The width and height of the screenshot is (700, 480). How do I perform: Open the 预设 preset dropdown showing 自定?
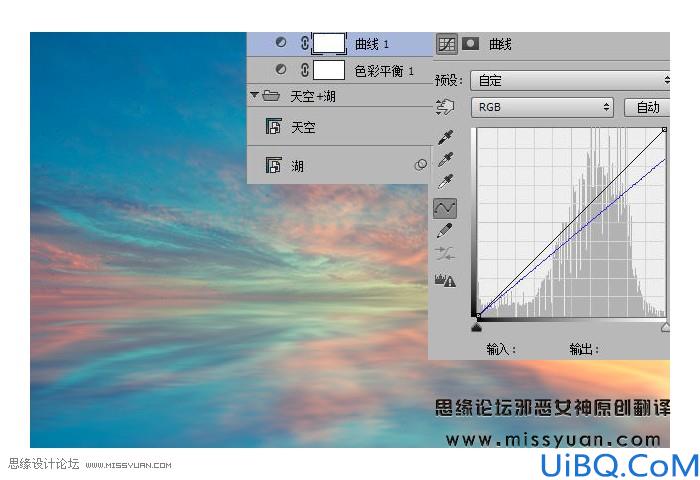coord(571,80)
